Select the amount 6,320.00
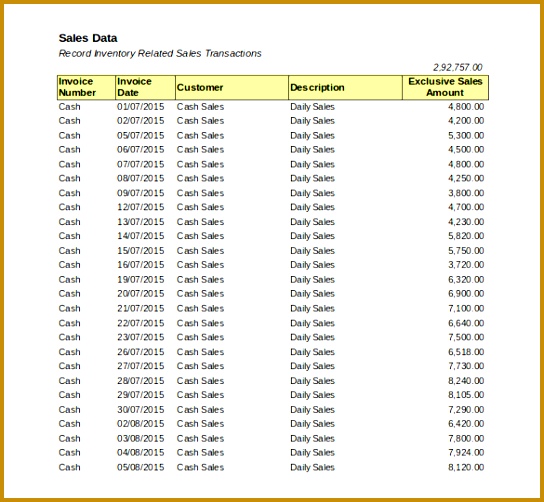The image size is (544, 502). click(466, 279)
